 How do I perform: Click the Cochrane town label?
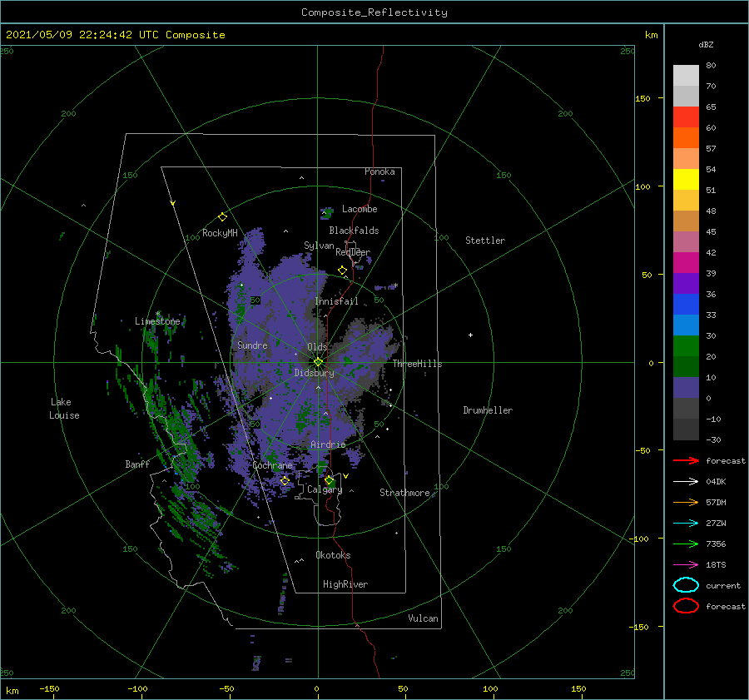pos(272,465)
